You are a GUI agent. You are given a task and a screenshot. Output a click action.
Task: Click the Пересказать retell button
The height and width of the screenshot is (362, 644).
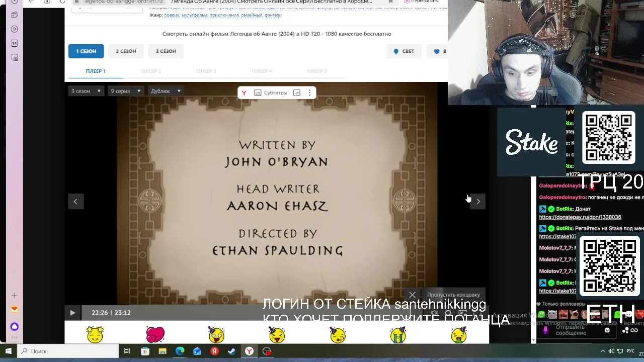click(421, 2)
